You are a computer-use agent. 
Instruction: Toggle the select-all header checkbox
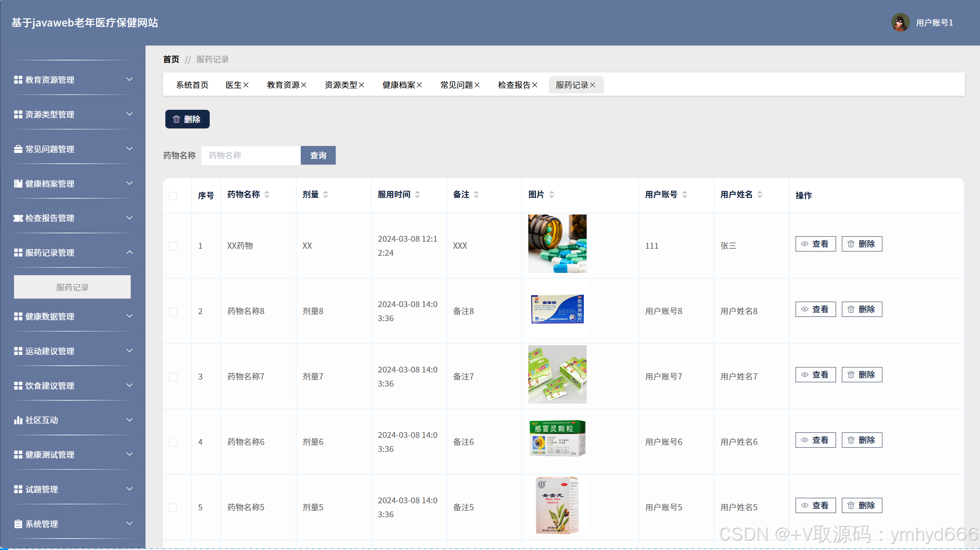click(173, 196)
